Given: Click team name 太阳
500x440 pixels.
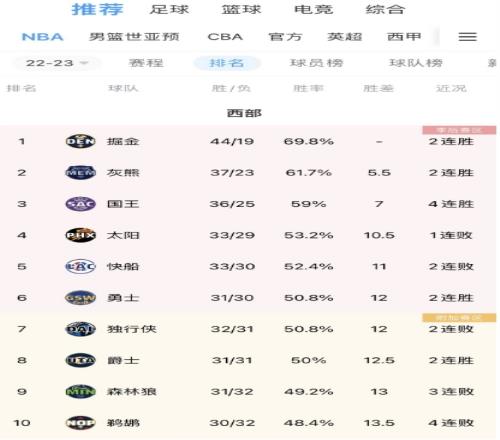Looking at the screenshot, I should [x=123, y=235].
